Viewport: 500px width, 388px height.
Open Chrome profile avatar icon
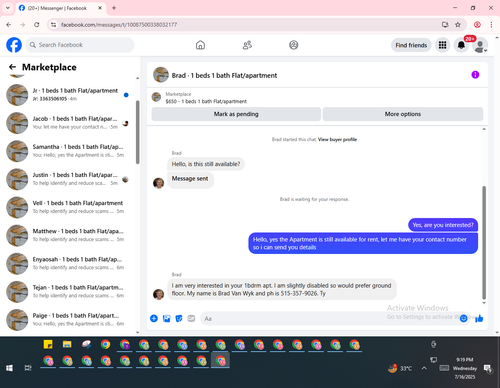coord(477,25)
